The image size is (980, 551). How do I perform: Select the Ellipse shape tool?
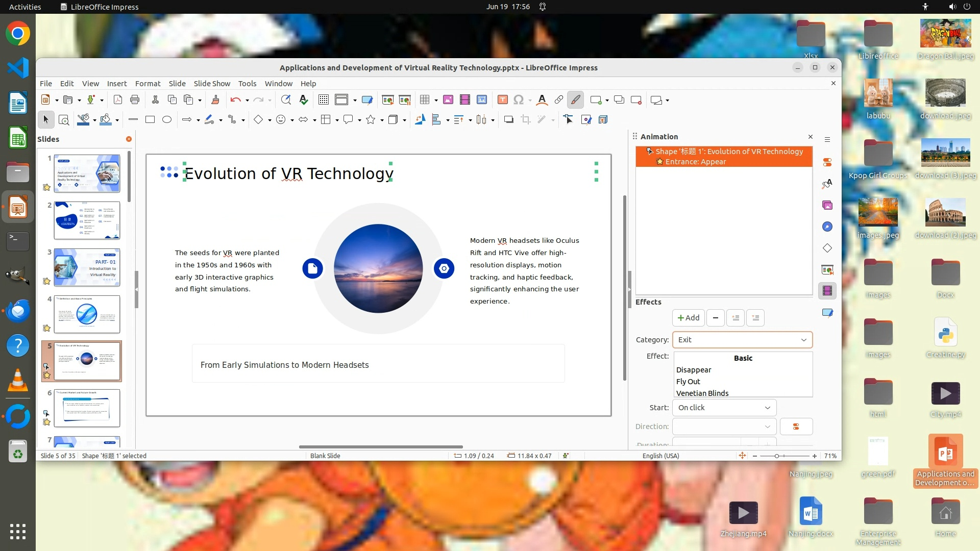tap(167, 119)
